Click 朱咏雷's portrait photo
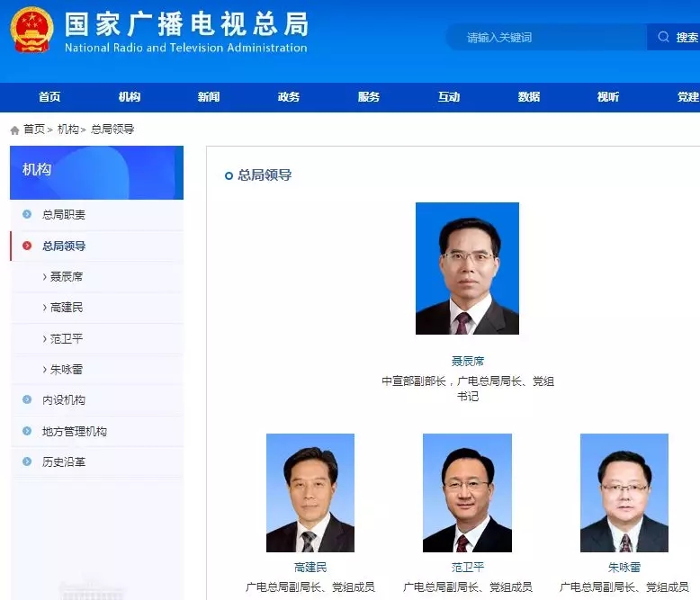This screenshot has width=700, height=600. pyautogui.click(x=624, y=493)
